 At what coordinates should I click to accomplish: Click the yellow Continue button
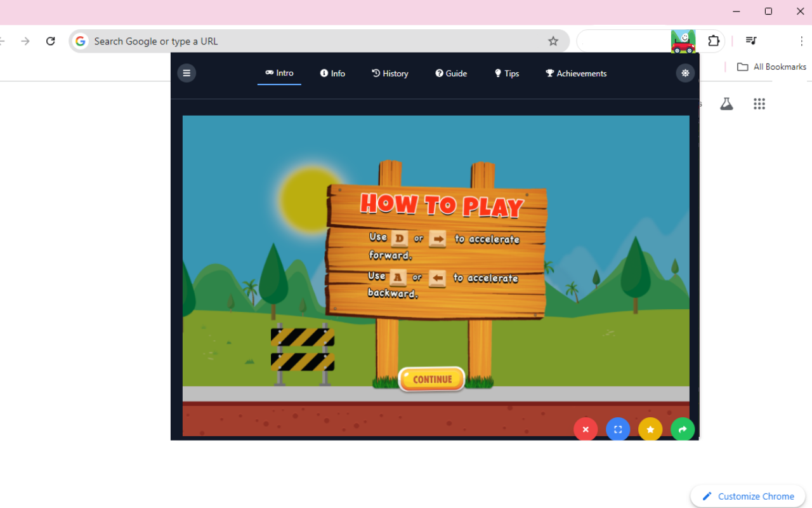pyautogui.click(x=432, y=379)
